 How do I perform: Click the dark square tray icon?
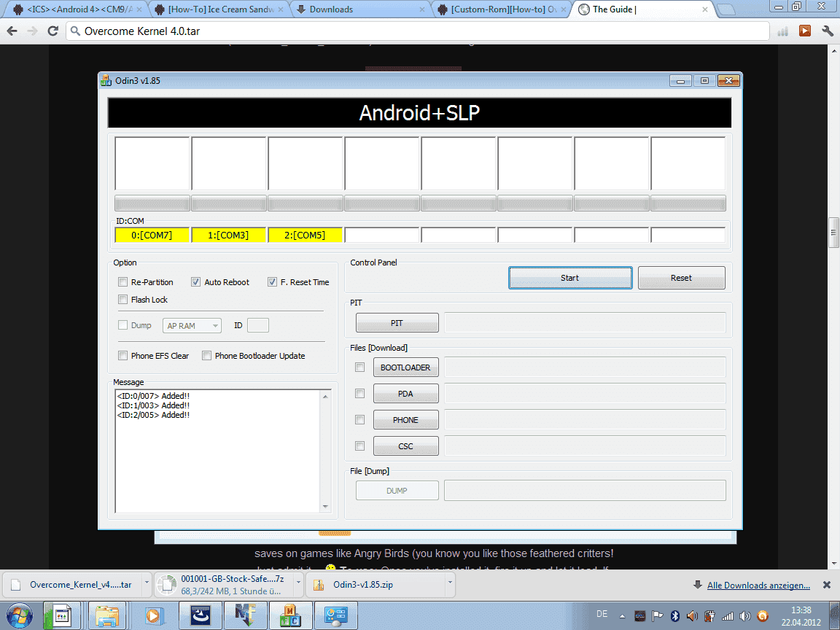tap(639, 616)
